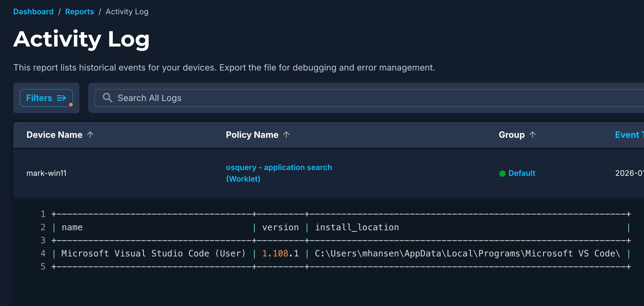This screenshot has width=644, height=306.
Task: Toggle the Group column sort arrow
Action: coord(532,134)
